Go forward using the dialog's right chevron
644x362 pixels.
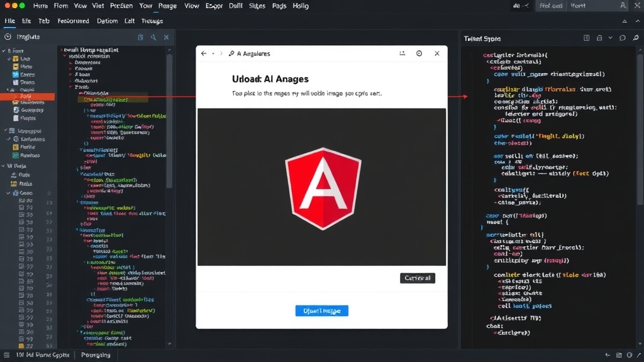(221, 53)
